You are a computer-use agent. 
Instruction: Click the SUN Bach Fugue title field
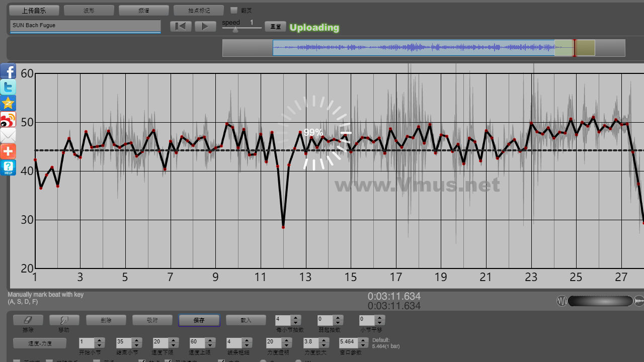(x=85, y=26)
